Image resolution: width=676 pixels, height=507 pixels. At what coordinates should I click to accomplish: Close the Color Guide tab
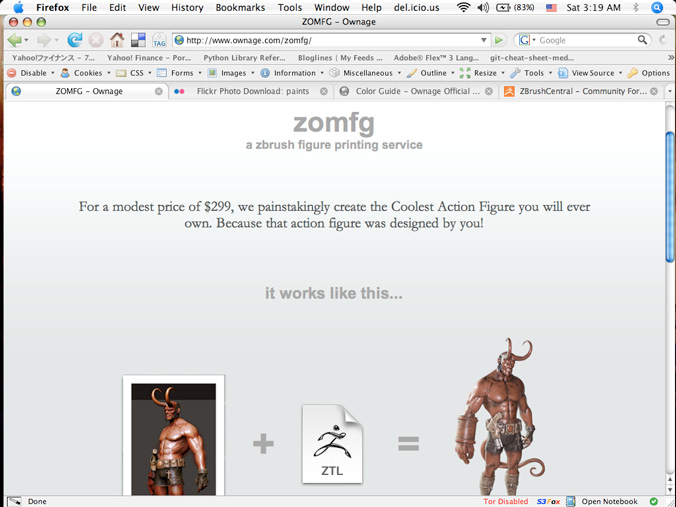(x=488, y=91)
